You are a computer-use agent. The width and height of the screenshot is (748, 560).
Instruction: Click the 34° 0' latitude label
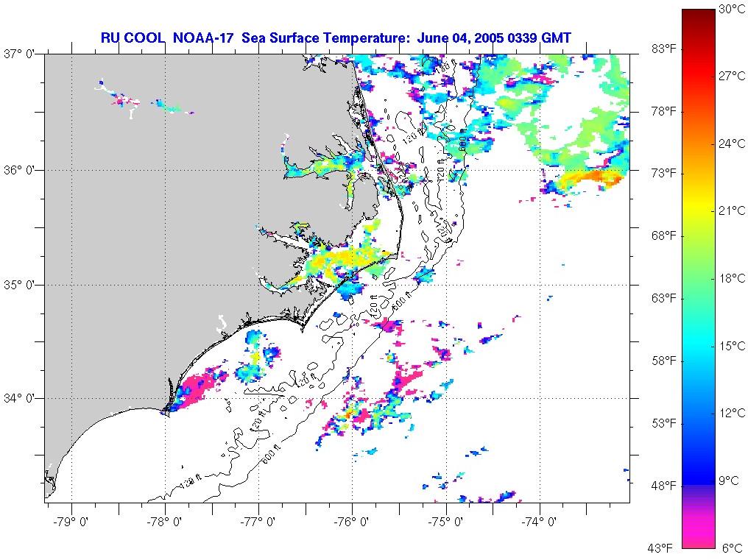pos(20,398)
